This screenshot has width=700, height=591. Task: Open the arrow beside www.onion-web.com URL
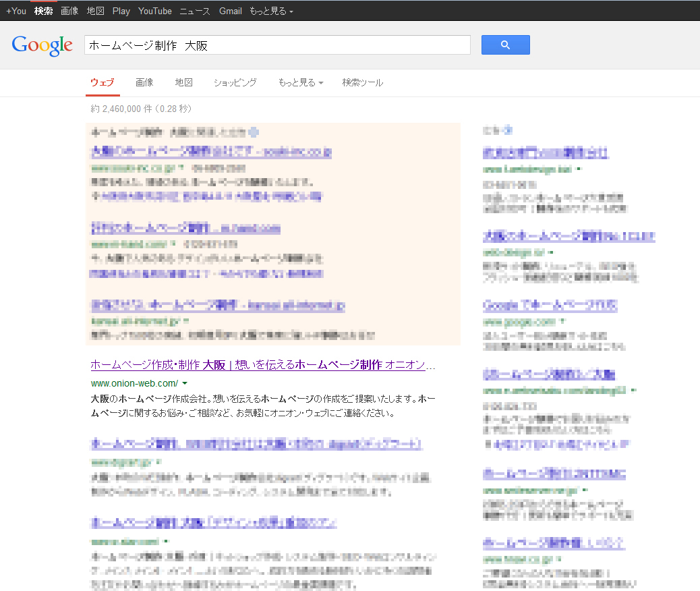(x=185, y=383)
